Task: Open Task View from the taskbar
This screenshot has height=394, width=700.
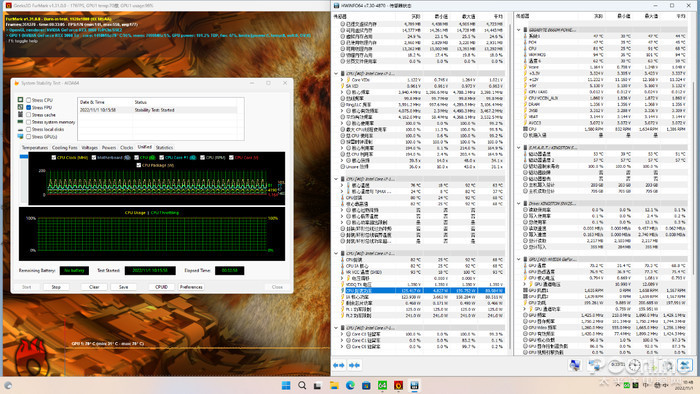Action: pos(318,385)
